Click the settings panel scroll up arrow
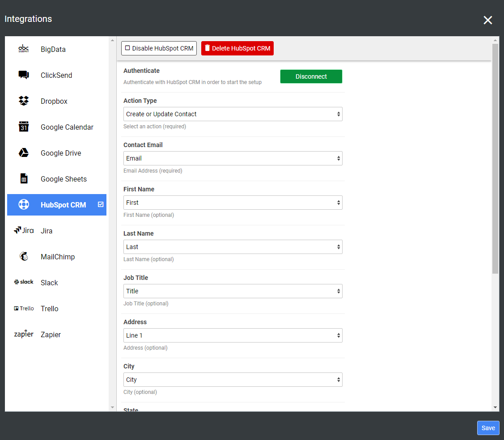This screenshot has width=504, height=440. click(495, 40)
